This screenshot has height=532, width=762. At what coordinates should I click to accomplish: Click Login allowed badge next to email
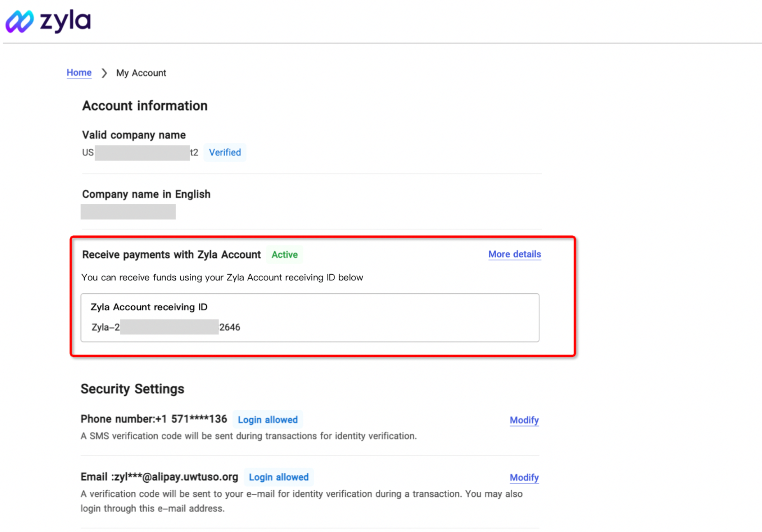279,477
